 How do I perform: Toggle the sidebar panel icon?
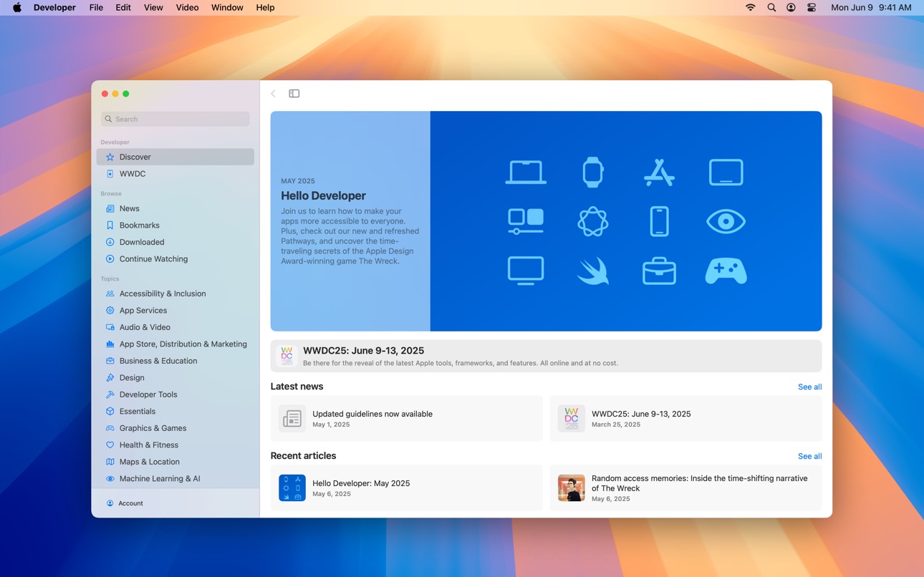(x=294, y=94)
